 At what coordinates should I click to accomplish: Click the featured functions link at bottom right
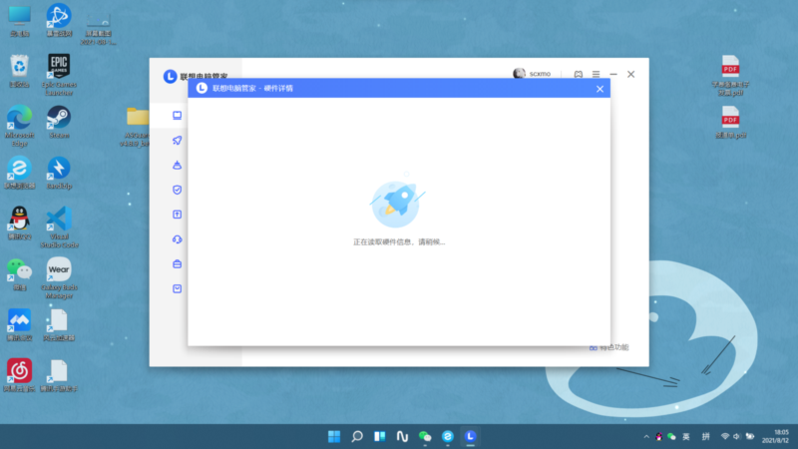[x=609, y=347]
